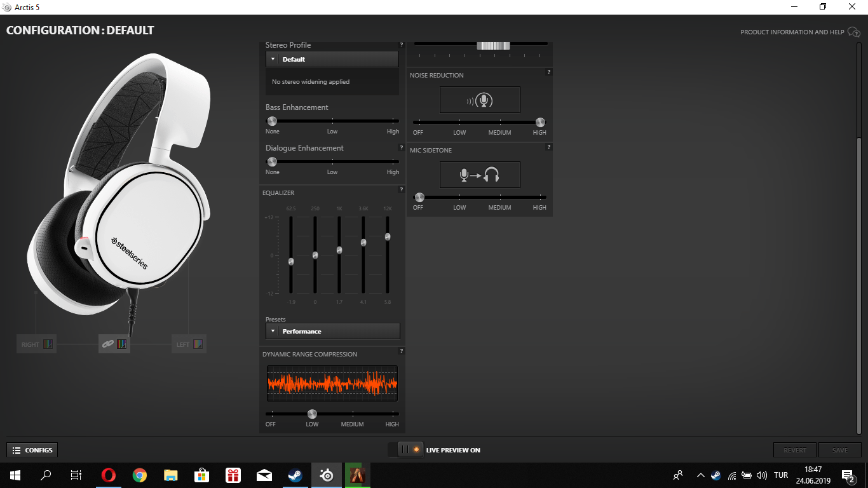This screenshot has height=488, width=868.
Task: Open Microsoft Store from the taskbar
Action: pos(202,475)
